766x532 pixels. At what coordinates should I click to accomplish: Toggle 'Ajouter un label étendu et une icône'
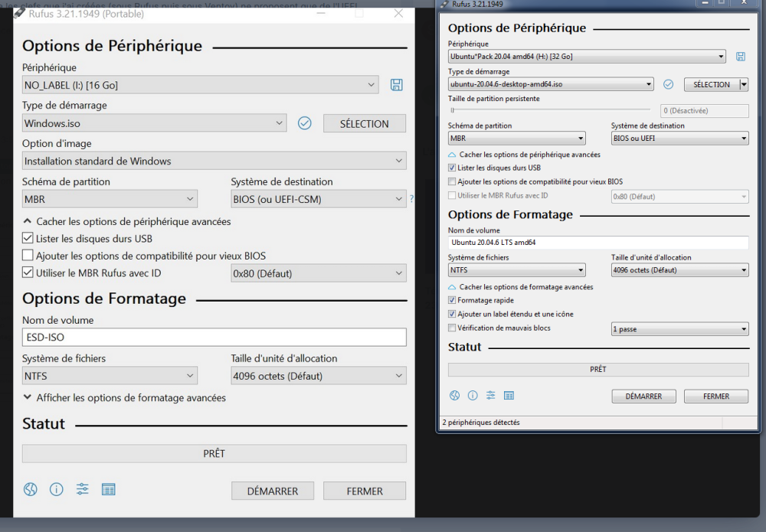pyautogui.click(x=452, y=314)
